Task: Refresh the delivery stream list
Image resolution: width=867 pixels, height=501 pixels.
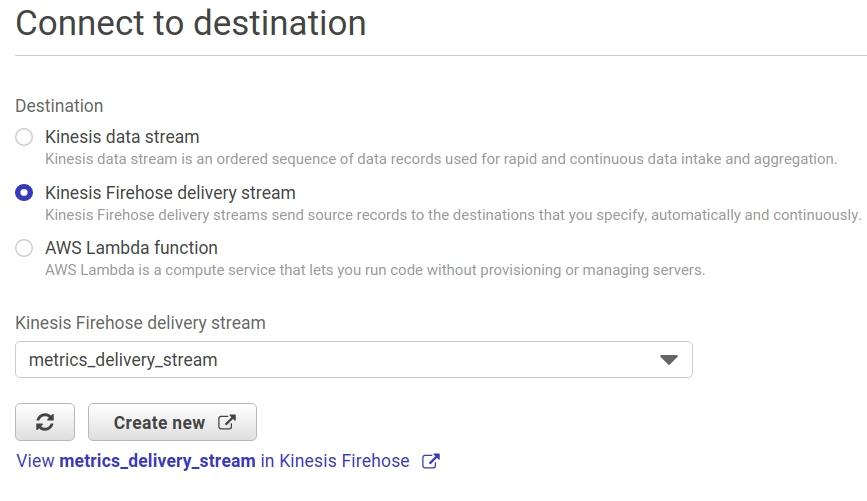Action: pyautogui.click(x=45, y=422)
